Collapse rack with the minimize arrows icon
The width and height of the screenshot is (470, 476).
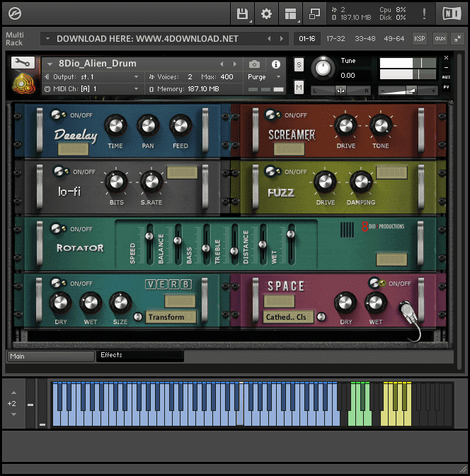tap(457, 39)
